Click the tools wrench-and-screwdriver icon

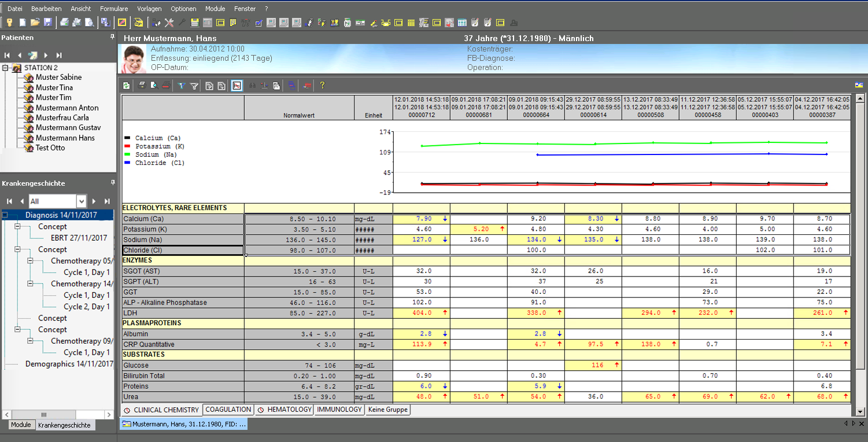click(x=169, y=23)
